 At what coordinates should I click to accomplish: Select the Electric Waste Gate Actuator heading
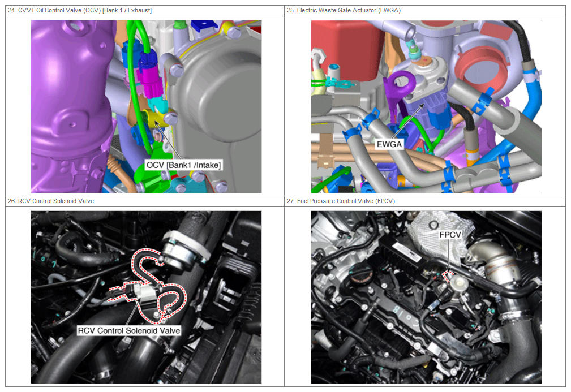pyautogui.click(x=345, y=10)
